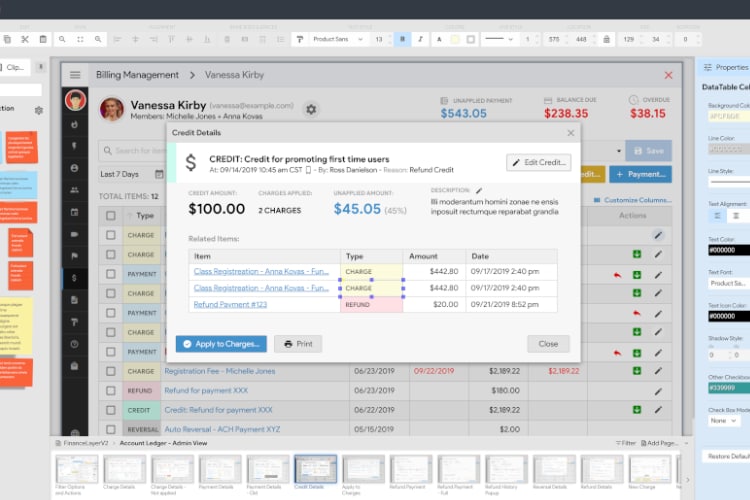Click the clipboard paste icon
The width and height of the screenshot is (750, 500).
43,39
